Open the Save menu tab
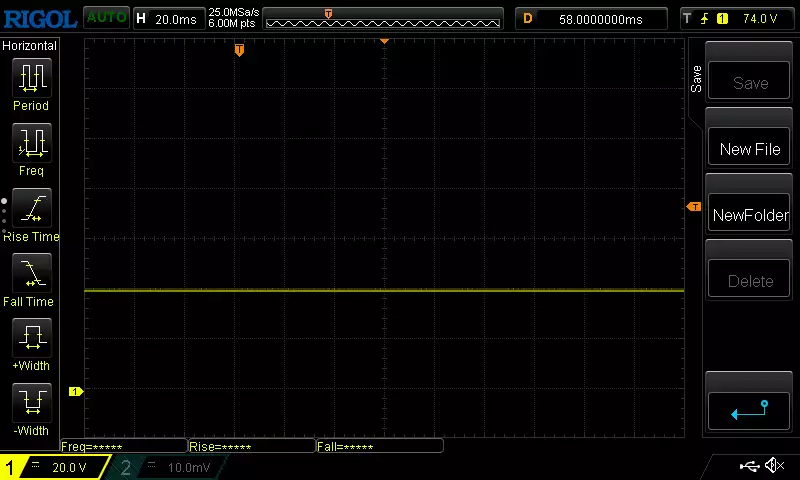The image size is (800, 480). click(696, 79)
